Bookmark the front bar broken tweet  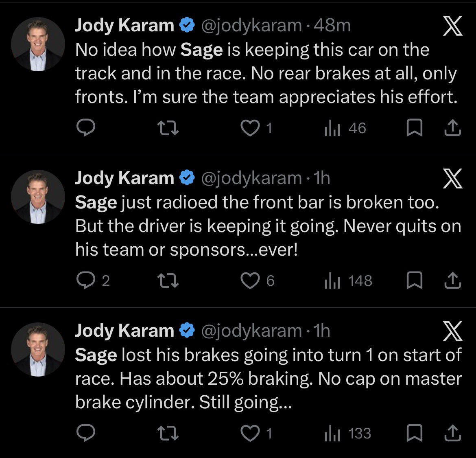click(x=414, y=281)
